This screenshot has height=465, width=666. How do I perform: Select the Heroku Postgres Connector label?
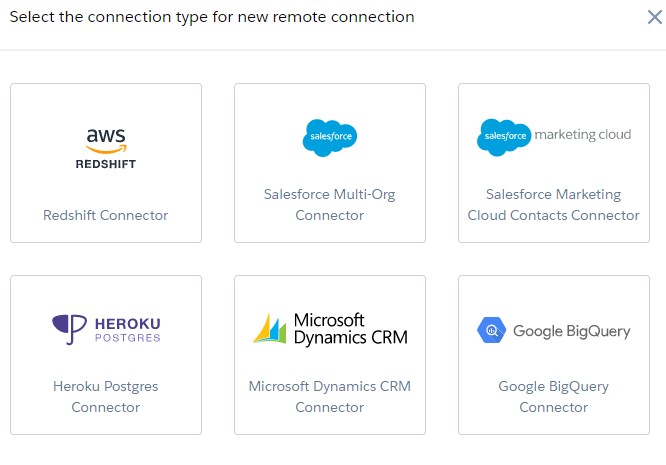point(105,396)
